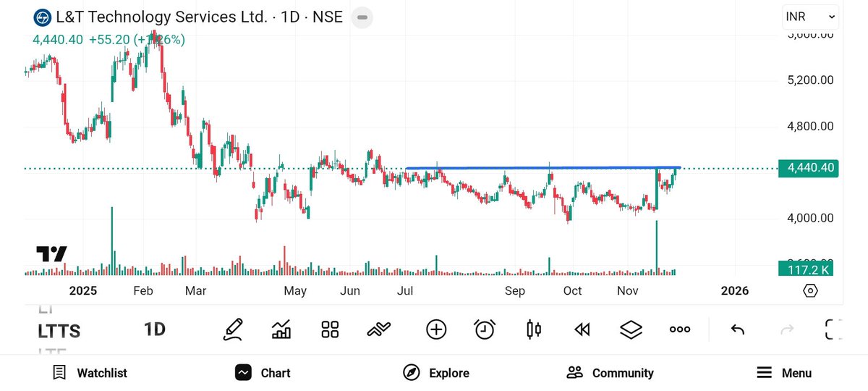Select the drawing pencil tool

[233, 329]
